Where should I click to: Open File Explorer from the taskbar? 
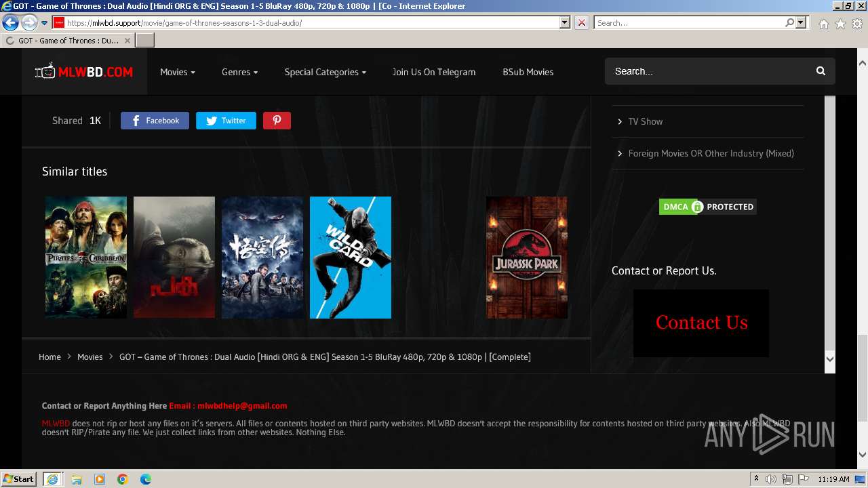click(x=77, y=479)
